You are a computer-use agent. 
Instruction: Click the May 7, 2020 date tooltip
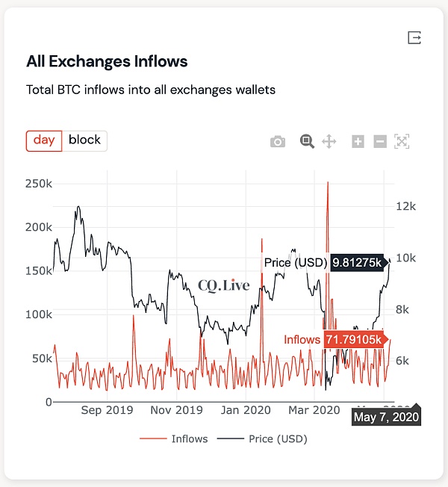(386, 416)
